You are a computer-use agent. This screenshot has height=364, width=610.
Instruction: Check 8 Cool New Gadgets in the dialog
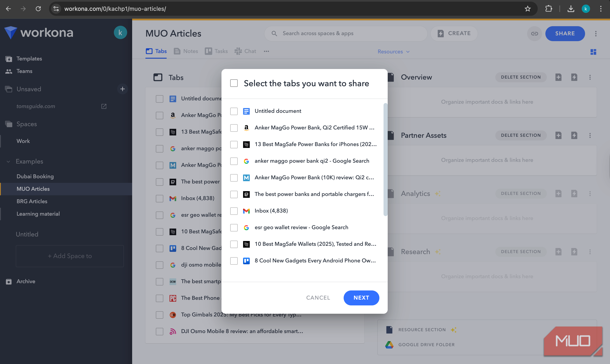234,261
